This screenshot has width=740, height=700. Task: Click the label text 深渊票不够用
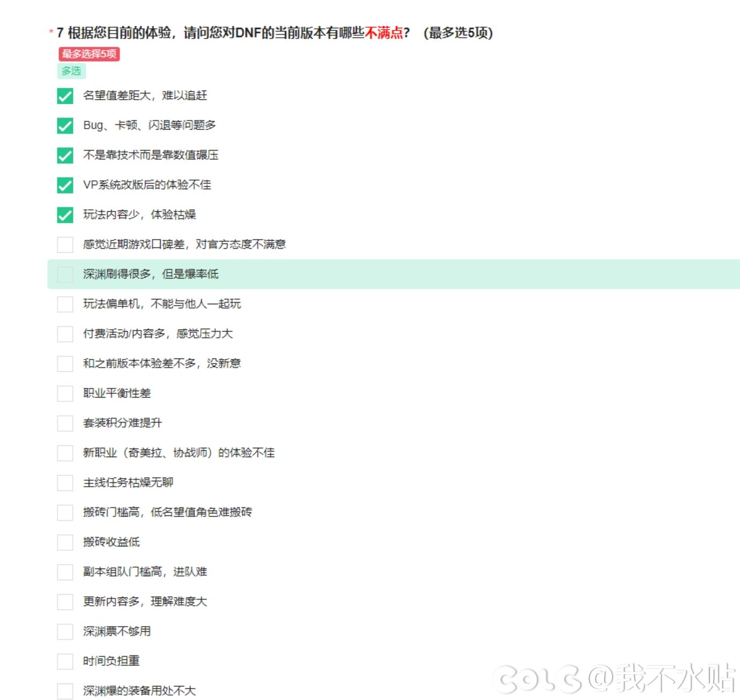coord(117,631)
